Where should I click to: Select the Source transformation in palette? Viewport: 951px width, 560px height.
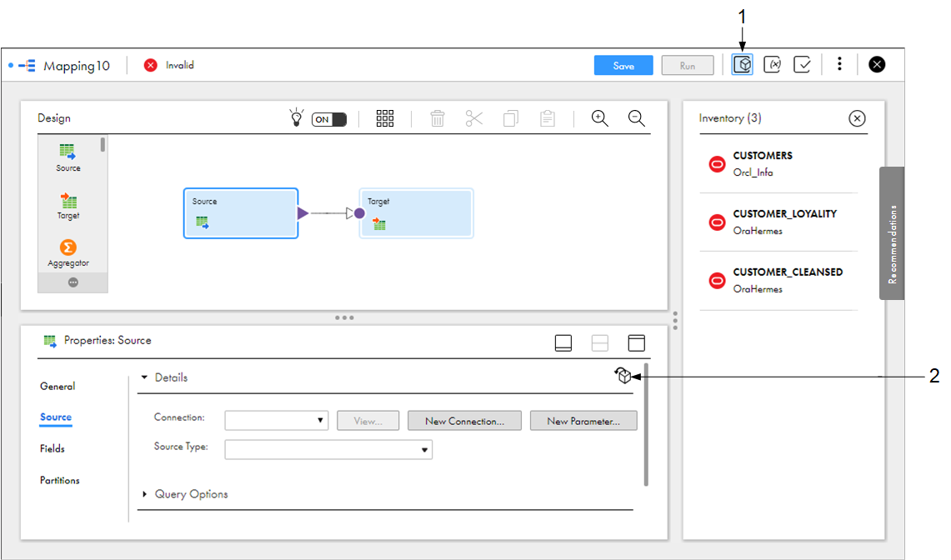(x=68, y=157)
